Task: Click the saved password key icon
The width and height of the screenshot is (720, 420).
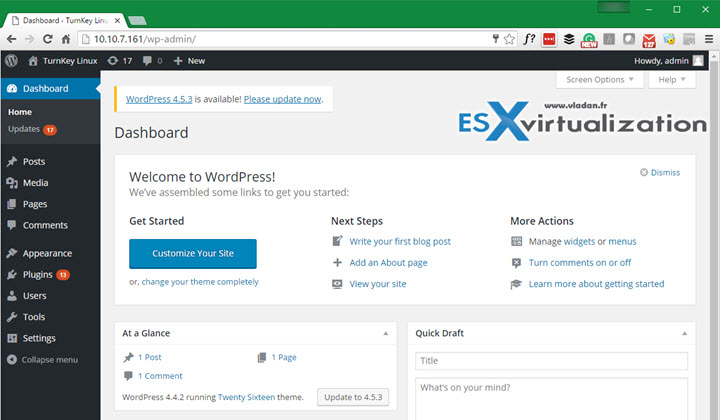Action: coord(495,39)
